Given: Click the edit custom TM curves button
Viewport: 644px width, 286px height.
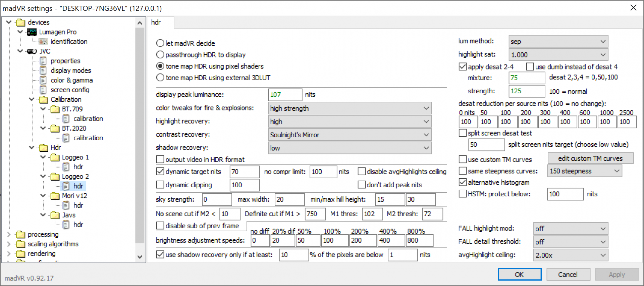Looking at the screenshot, I should coord(590,158).
